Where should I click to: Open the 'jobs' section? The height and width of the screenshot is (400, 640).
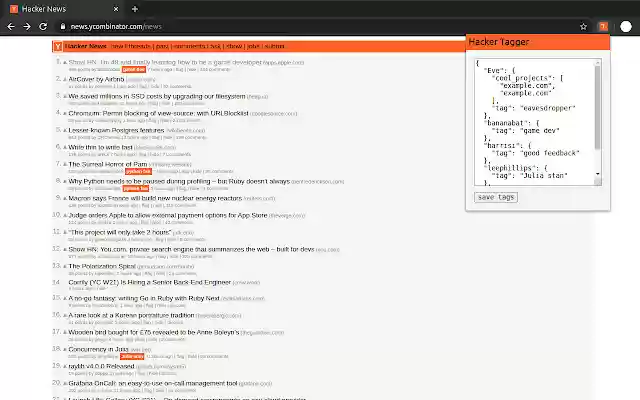(x=253, y=47)
